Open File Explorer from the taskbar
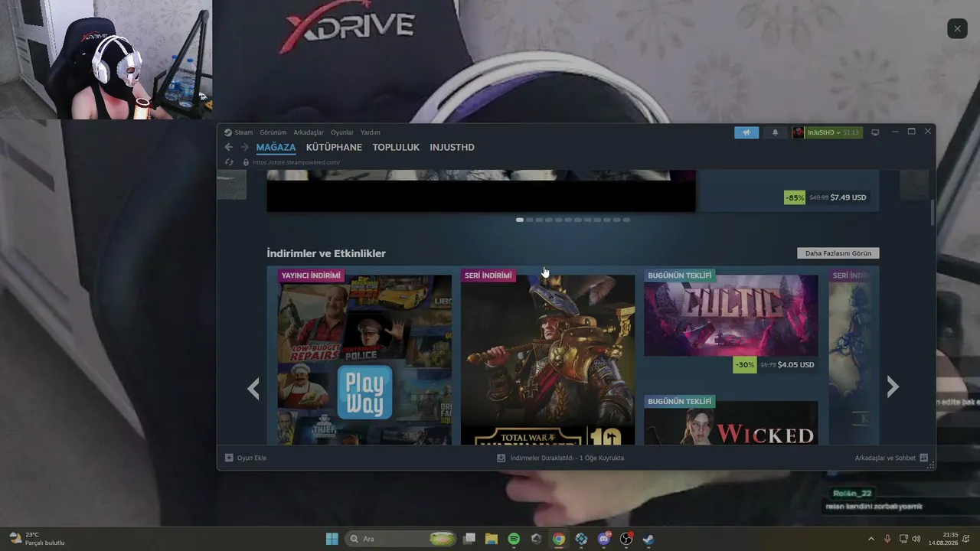The image size is (980, 551). click(492, 539)
